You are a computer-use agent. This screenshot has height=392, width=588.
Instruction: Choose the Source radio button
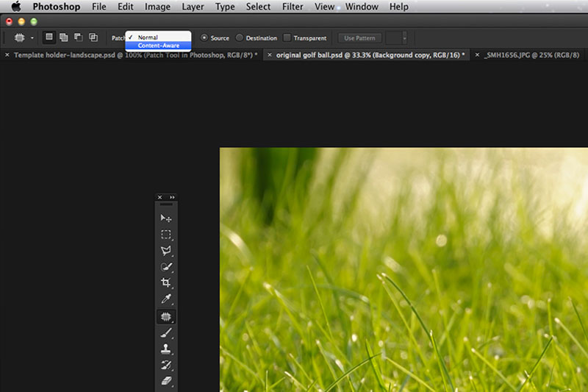coord(205,38)
